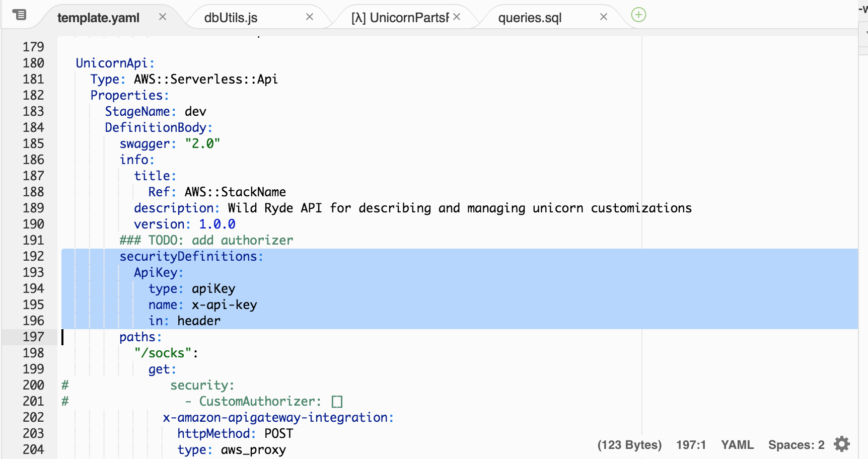
Task: Switch to the queries.sql tab
Action: [x=530, y=18]
